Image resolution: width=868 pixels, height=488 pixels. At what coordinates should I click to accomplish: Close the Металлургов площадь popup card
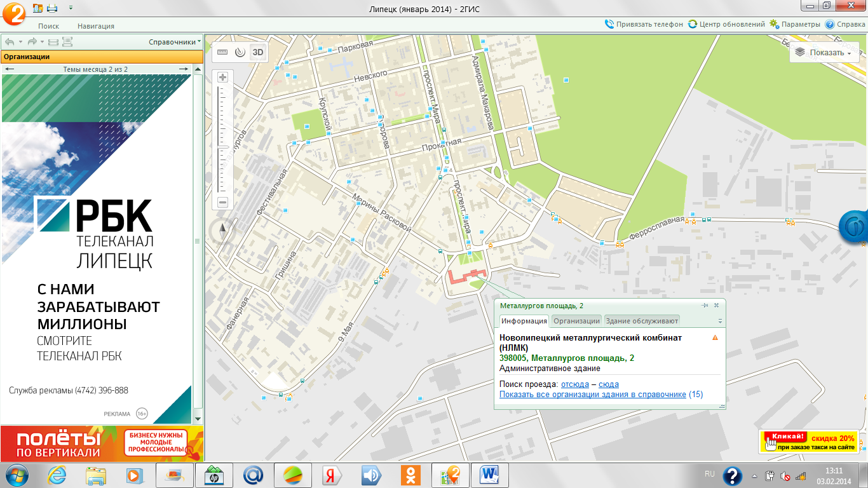pyautogui.click(x=716, y=306)
